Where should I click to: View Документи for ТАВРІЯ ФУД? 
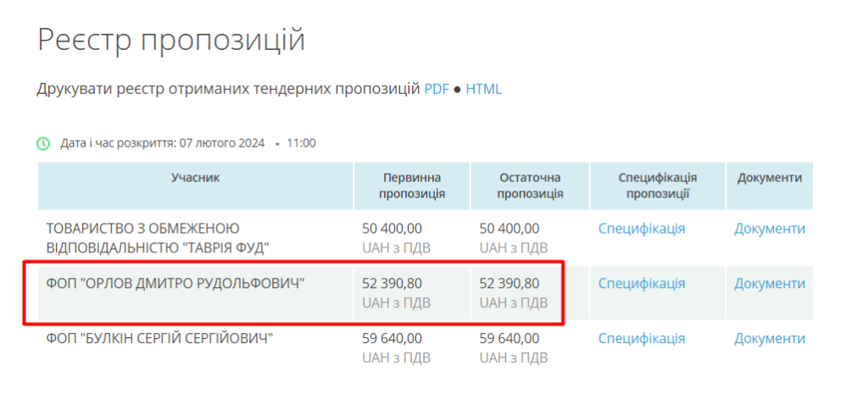coord(769,229)
